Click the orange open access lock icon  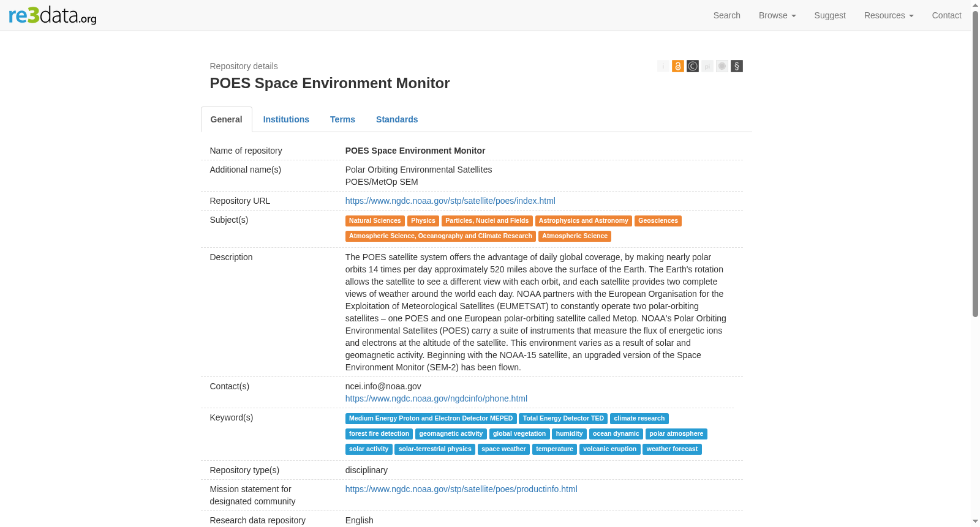point(678,66)
